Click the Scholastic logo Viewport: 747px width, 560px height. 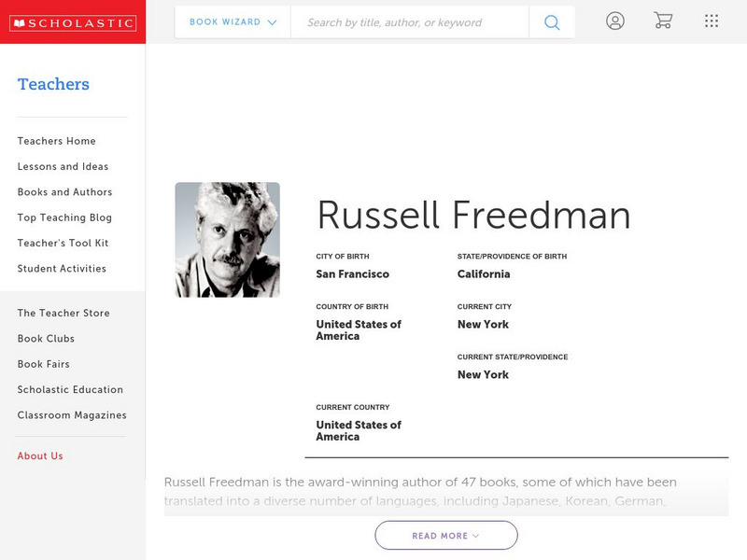73,23
